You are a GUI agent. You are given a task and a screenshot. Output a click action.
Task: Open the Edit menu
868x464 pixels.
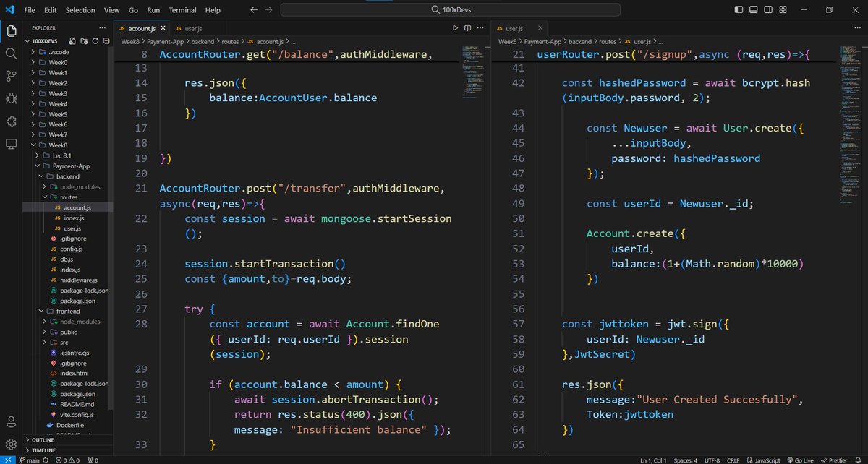(x=50, y=10)
